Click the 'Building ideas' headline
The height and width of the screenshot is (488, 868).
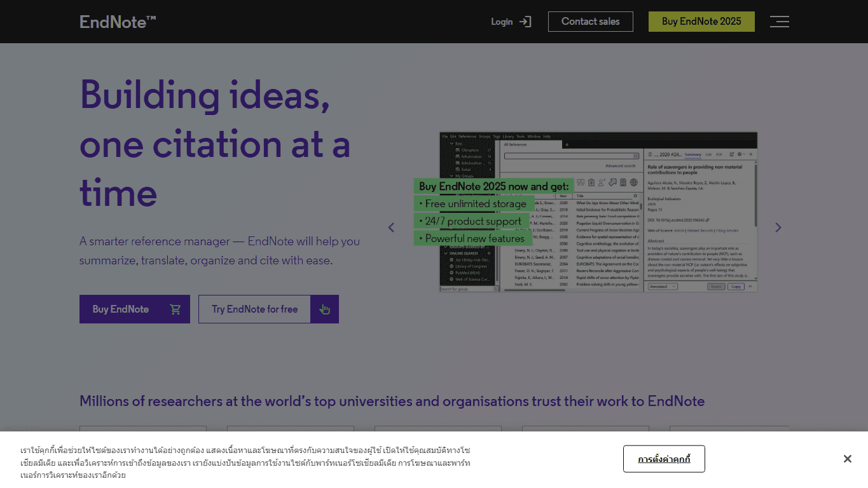click(215, 144)
